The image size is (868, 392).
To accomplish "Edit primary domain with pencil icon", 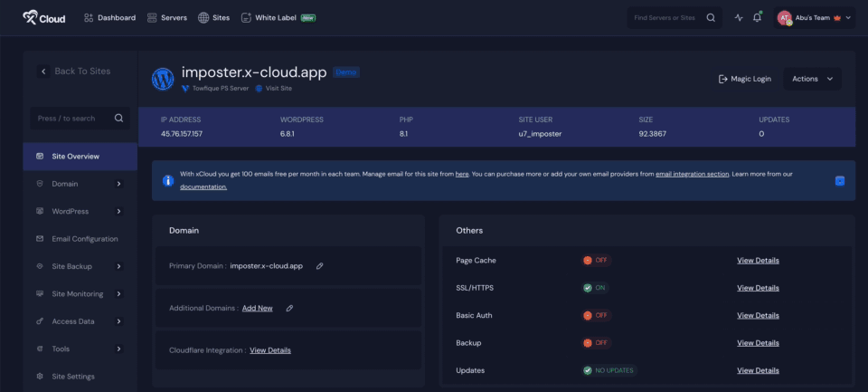I will coord(320,266).
